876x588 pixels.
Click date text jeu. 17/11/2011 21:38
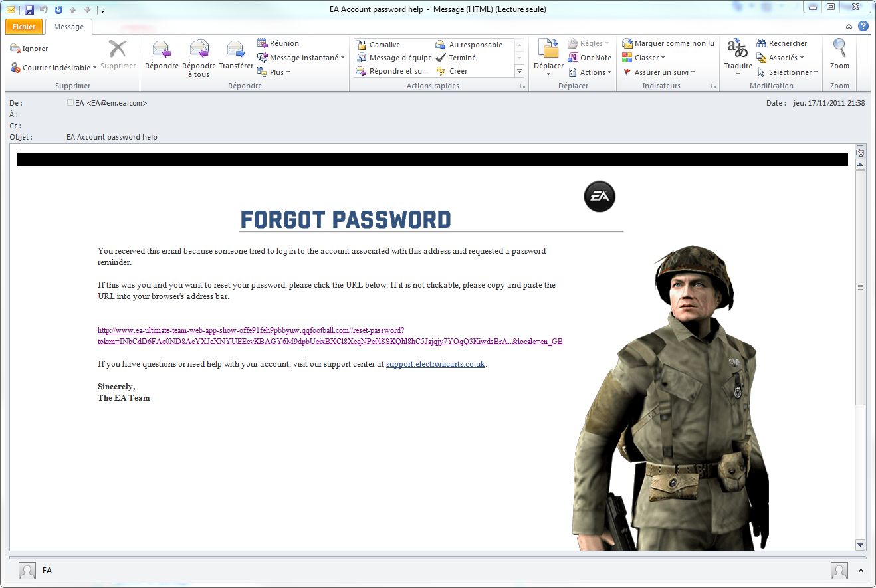(x=829, y=103)
